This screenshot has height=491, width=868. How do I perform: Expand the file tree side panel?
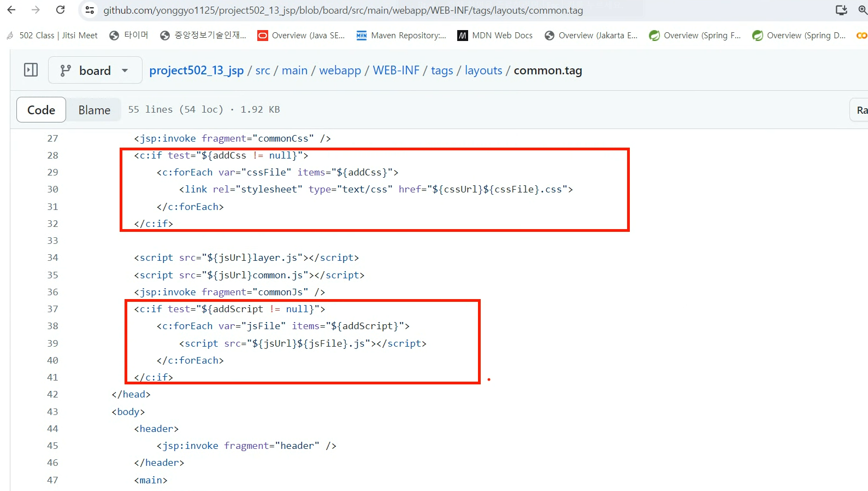click(31, 70)
